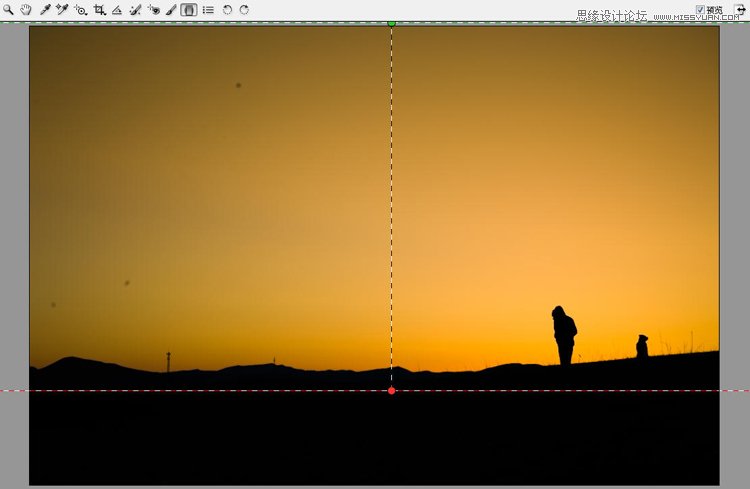The height and width of the screenshot is (489, 750).
Task: Toggle full screen mode icon
Action: 740,10
